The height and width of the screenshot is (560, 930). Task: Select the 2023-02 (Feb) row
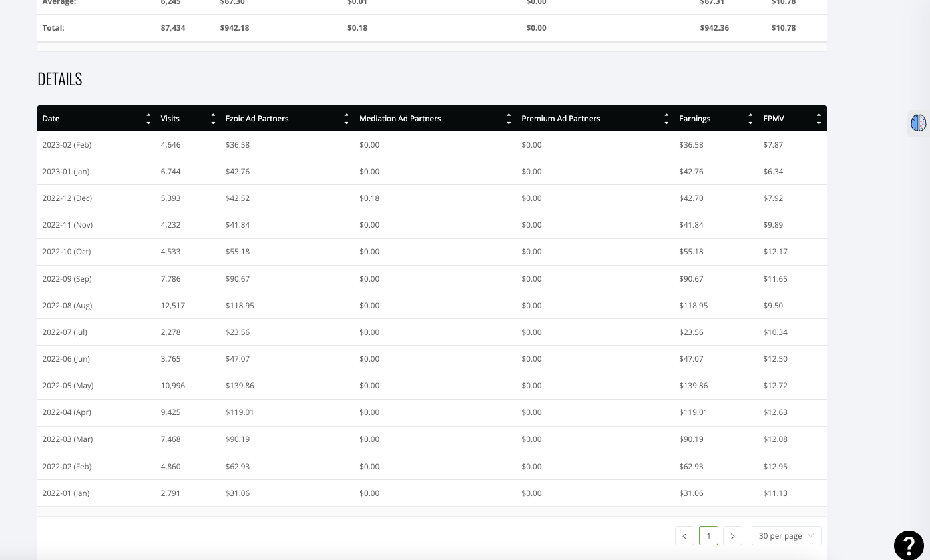click(432, 145)
